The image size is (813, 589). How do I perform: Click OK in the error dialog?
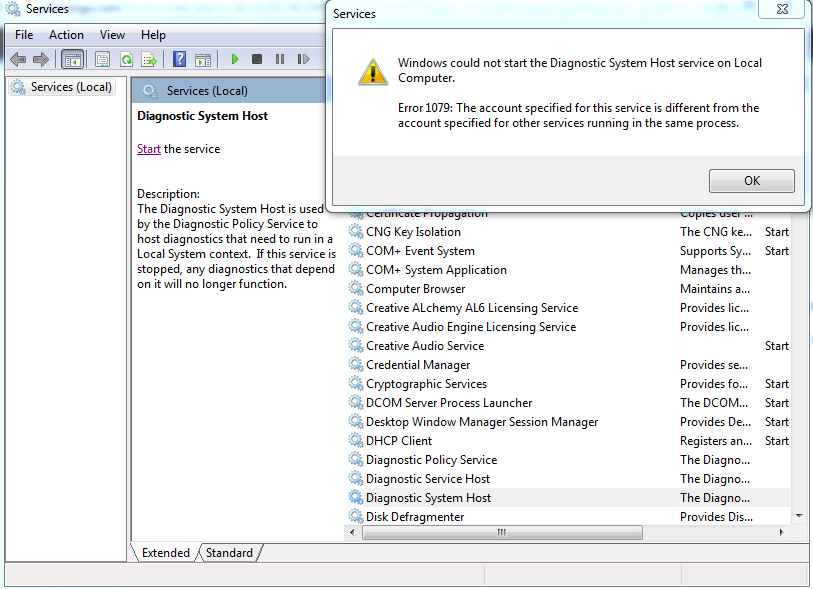(x=751, y=180)
